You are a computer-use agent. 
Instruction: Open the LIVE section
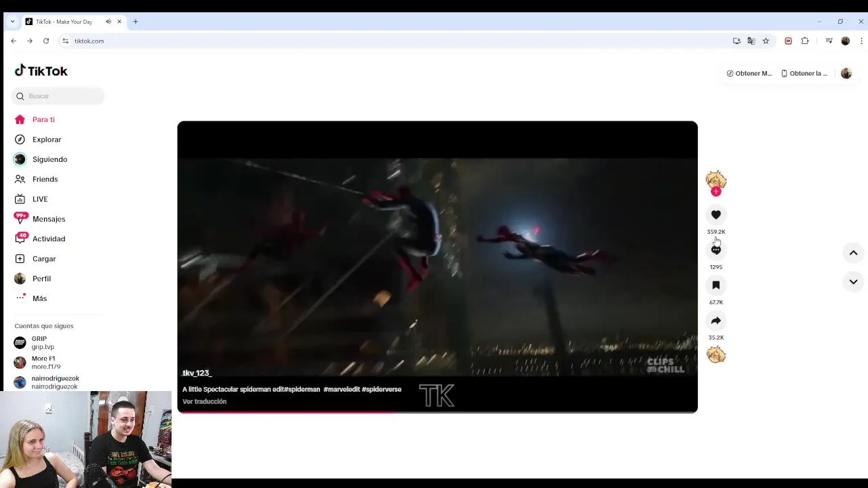[40, 199]
